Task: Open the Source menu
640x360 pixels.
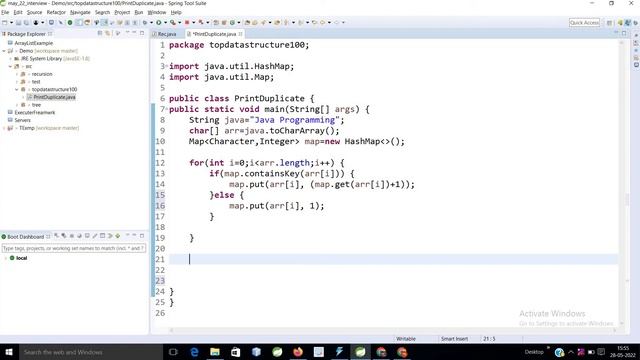Action: coord(34,12)
